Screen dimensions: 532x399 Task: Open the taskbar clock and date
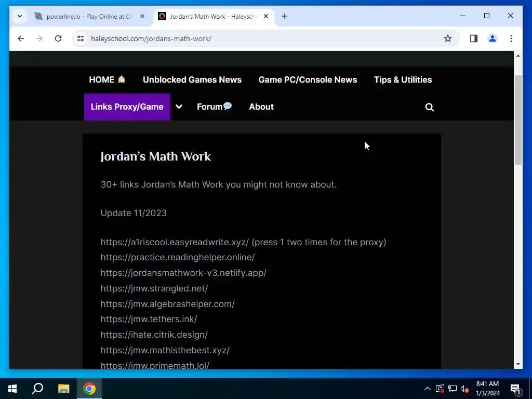click(487, 389)
